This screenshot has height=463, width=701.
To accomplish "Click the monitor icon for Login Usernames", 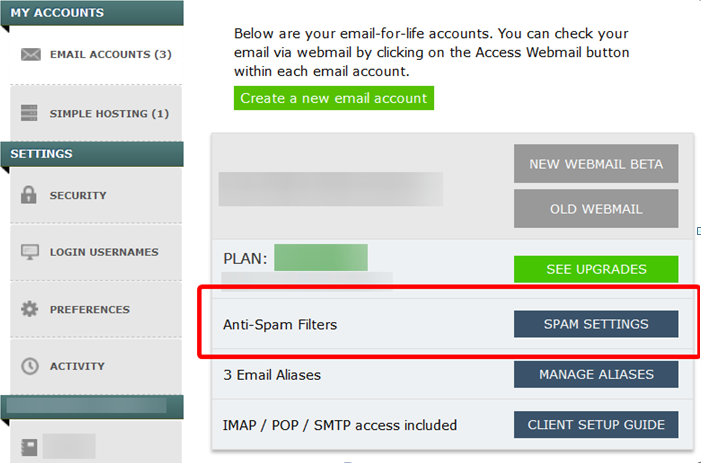I will 30,252.
